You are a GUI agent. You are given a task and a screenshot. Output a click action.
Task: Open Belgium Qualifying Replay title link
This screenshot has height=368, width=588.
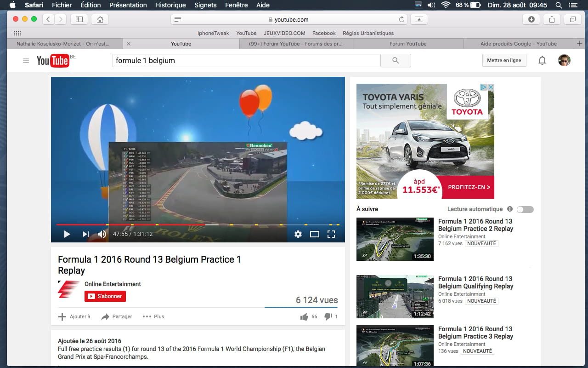[475, 282]
